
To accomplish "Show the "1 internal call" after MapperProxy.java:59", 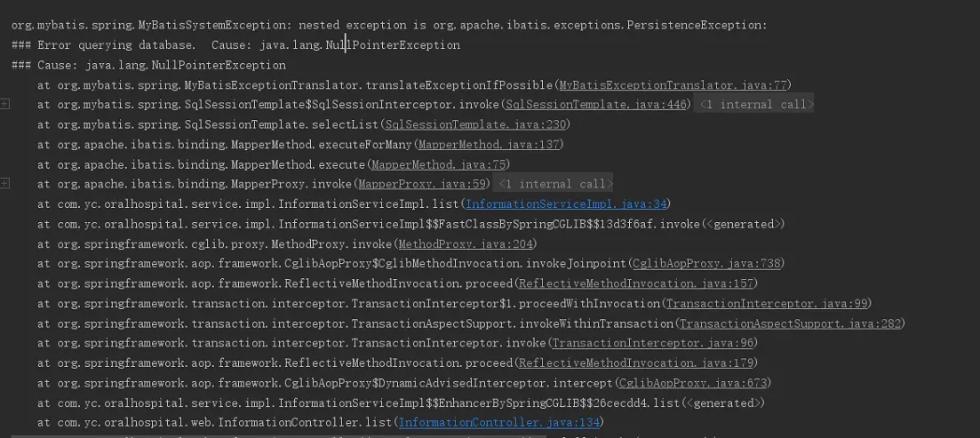I will tap(555, 184).
